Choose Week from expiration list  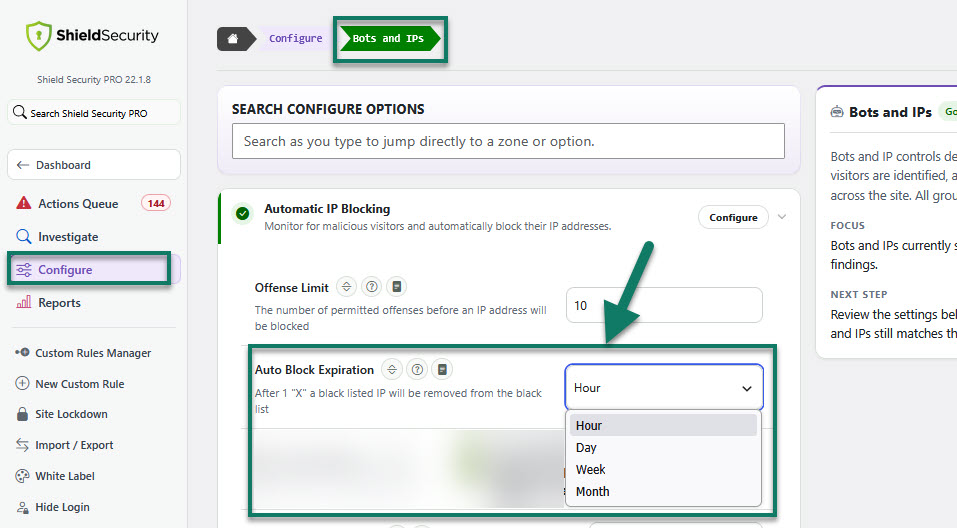pyautogui.click(x=663, y=469)
